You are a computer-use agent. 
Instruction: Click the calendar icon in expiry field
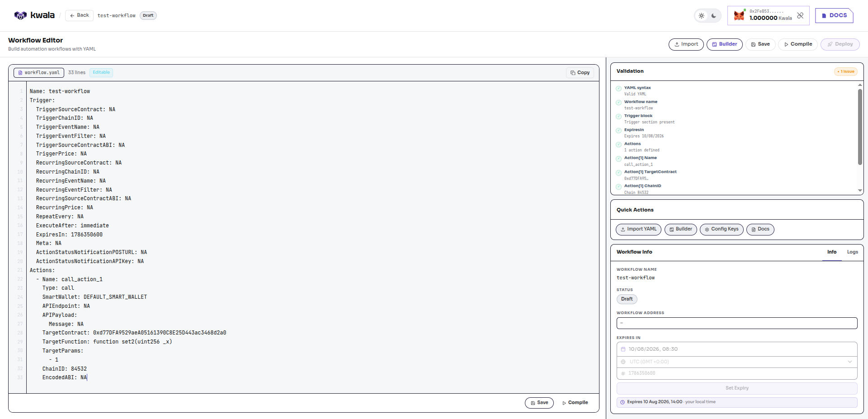pos(623,349)
